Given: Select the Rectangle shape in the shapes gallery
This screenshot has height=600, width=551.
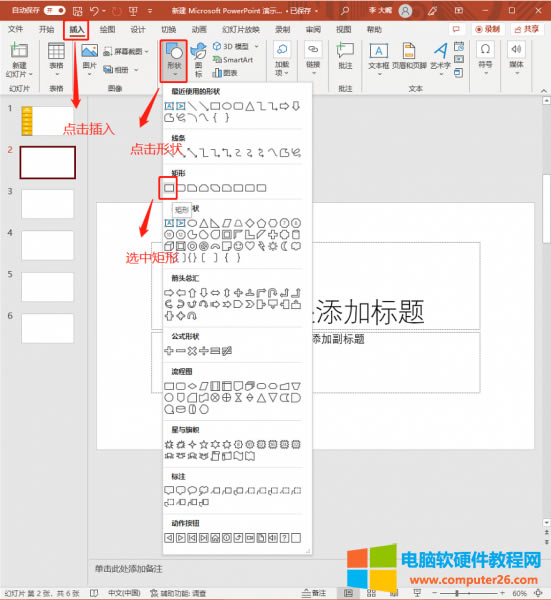Looking at the screenshot, I should [169, 188].
